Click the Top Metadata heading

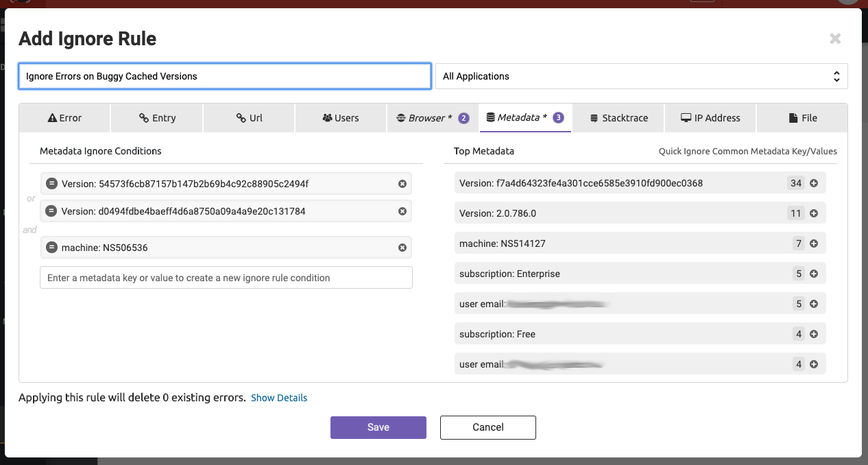(484, 151)
